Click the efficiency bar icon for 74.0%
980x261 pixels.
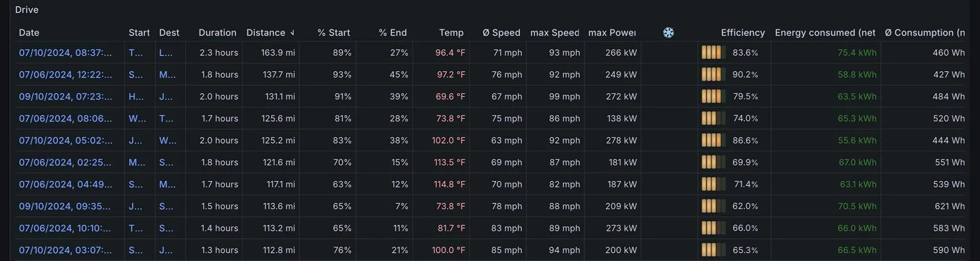714,118
